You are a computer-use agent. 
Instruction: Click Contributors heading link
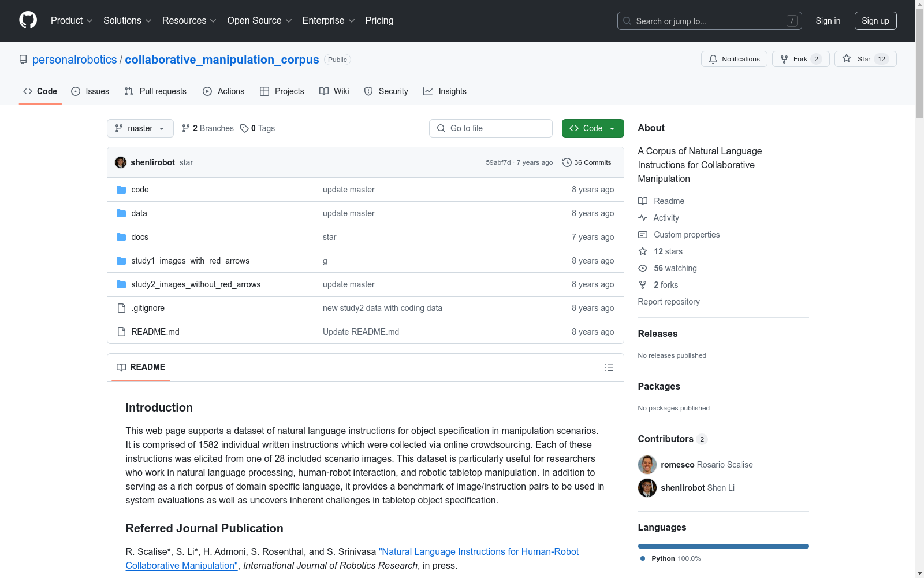pos(672,439)
